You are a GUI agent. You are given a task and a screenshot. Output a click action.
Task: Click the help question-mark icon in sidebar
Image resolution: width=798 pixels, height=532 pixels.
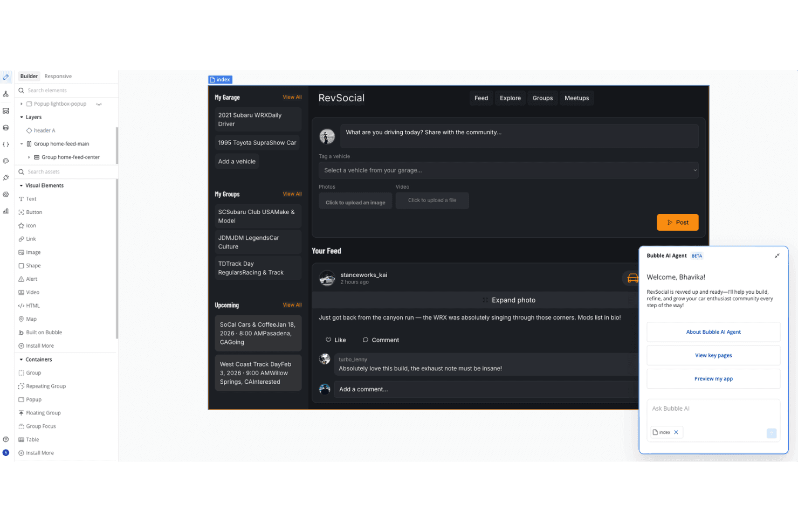[6, 439]
